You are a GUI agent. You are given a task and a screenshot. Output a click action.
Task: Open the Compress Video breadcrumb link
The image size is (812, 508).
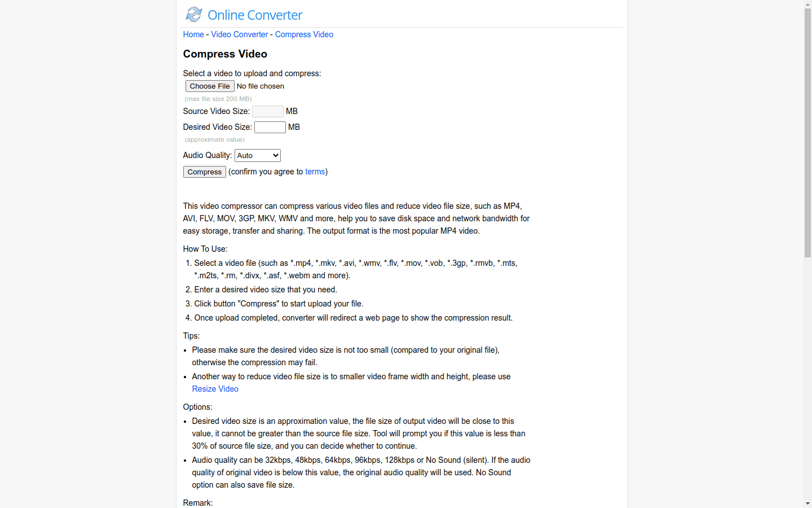pos(304,34)
